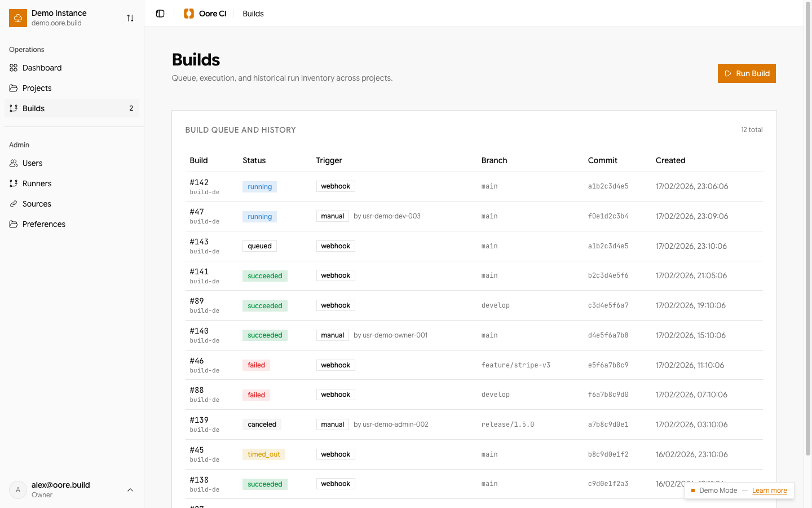The image size is (812, 508).
Task: Click the Runners branch icon
Action: coord(14,183)
